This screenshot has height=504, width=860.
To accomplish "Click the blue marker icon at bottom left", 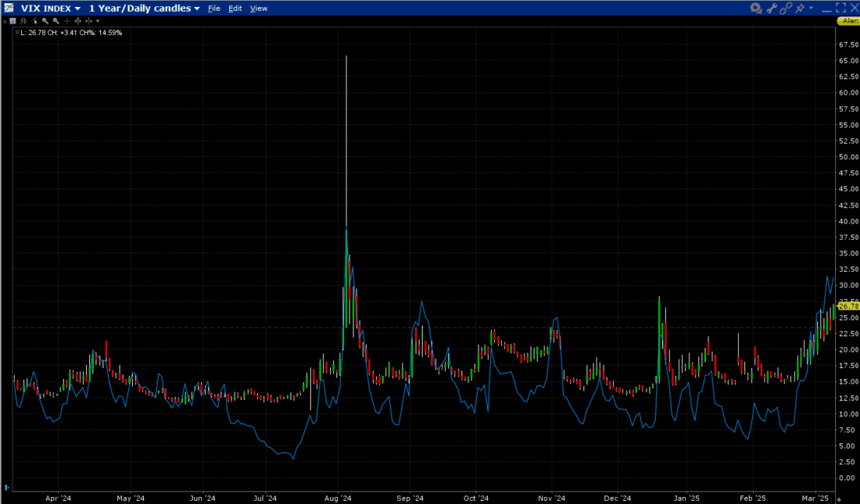I will point(6,487).
